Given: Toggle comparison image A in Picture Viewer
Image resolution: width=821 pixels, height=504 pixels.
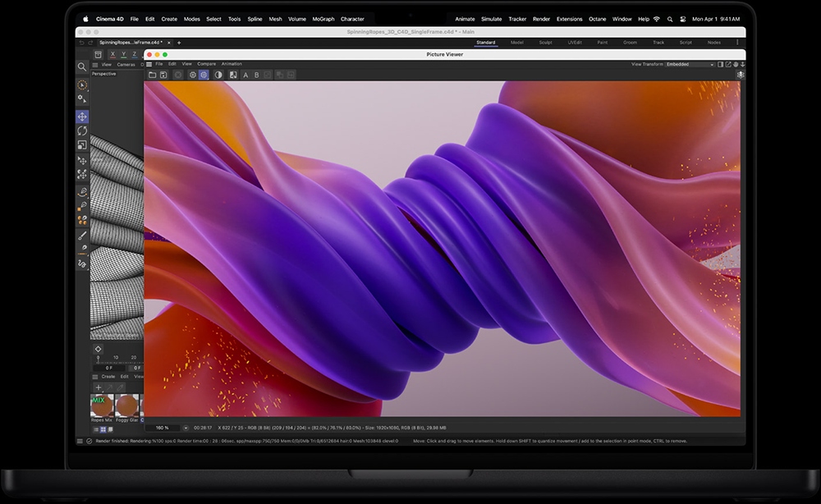Looking at the screenshot, I should click(245, 74).
